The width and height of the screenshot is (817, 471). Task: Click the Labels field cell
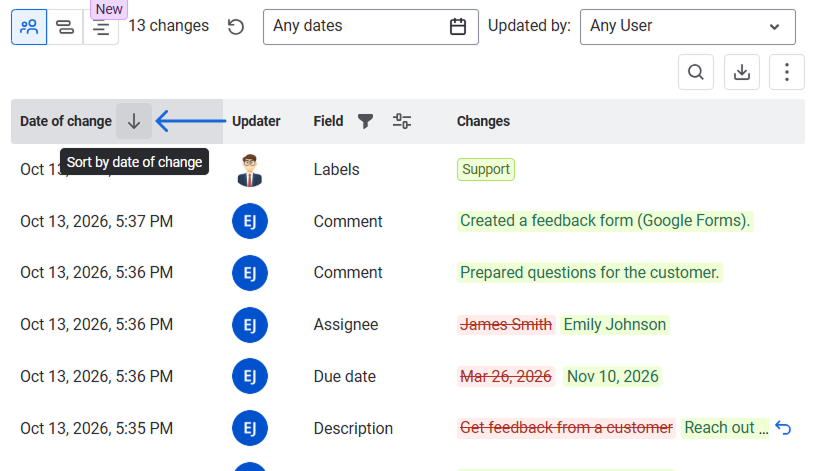coord(336,170)
